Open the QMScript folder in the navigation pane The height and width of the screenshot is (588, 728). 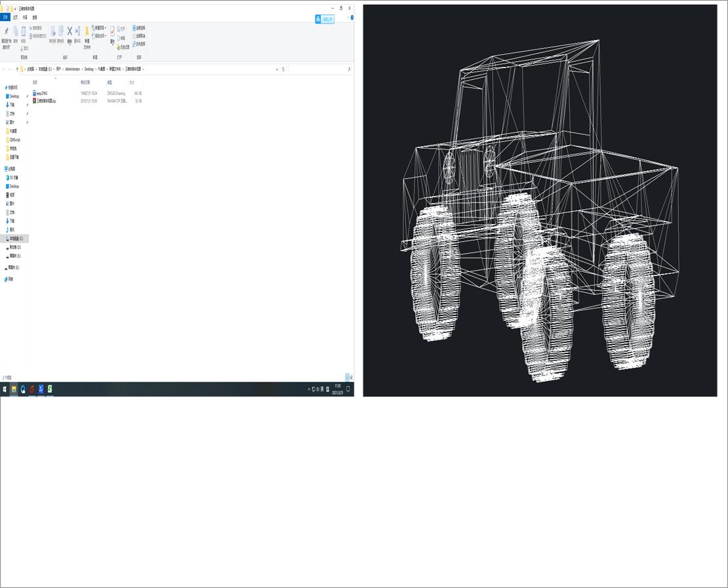click(x=13, y=140)
